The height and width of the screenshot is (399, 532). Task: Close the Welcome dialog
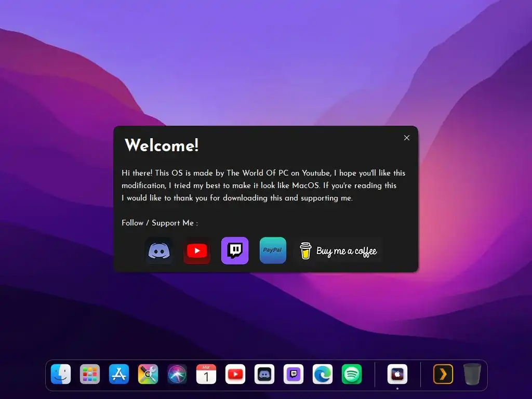coord(407,138)
